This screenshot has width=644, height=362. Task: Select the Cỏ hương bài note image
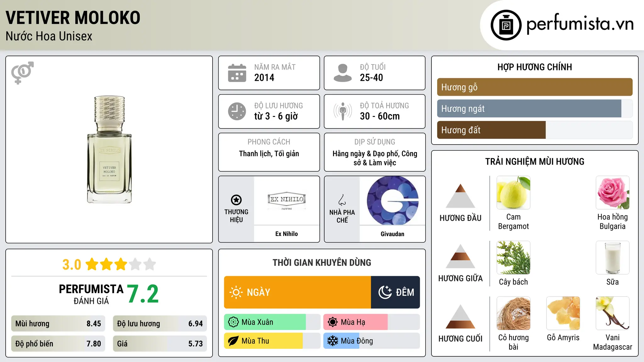pyautogui.click(x=513, y=313)
